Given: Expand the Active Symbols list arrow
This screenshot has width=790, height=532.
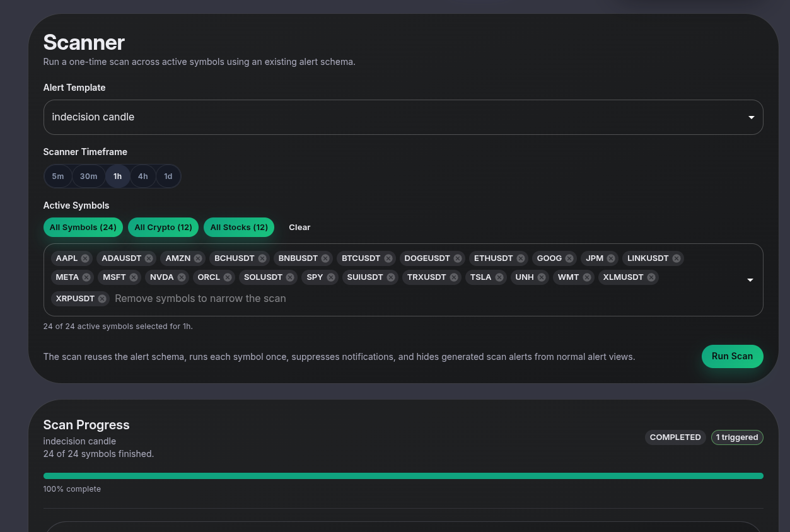Looking at the screenshot, I should click(750, 280).
